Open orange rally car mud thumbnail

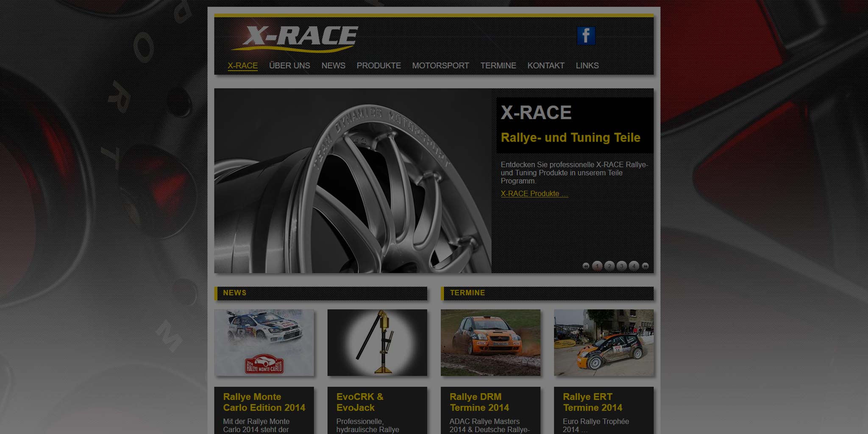490,342
